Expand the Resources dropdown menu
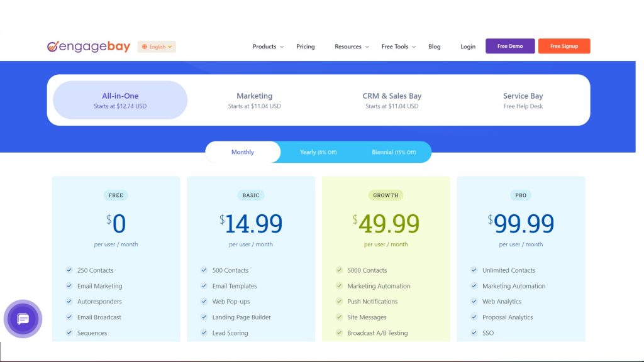Screen dimensions: 644x362 click(x=352, y=47)
